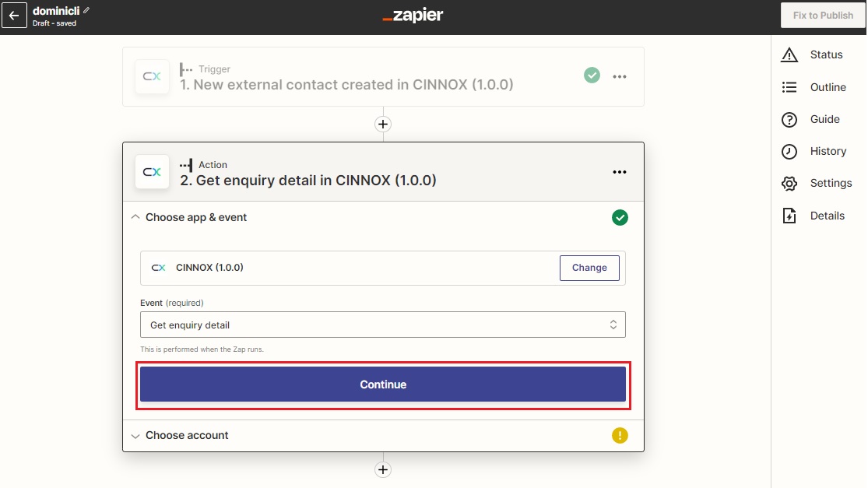Expand the Choose account section

pos(383,435)
